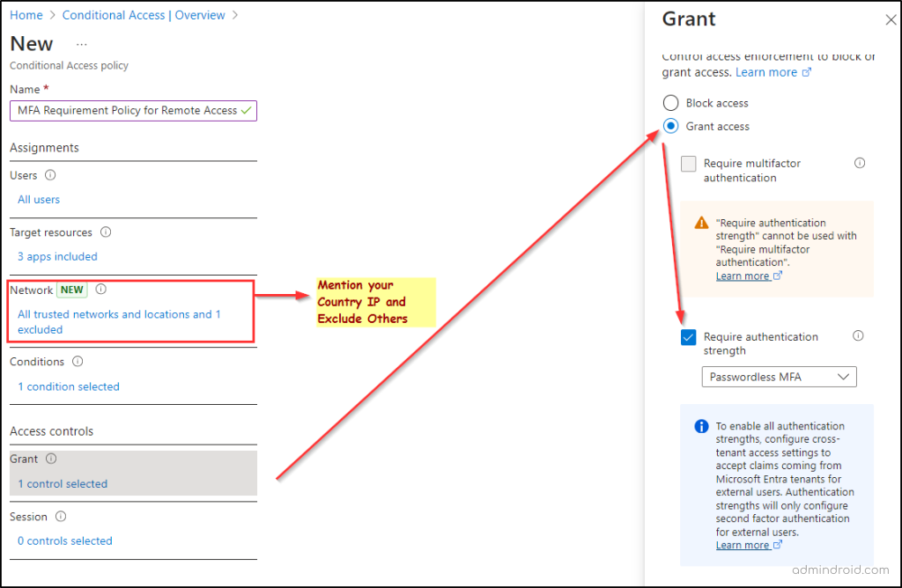Screen dimensions: 902x588
Task: Enable the Require multifactor authentication checkbox
Action: [688, 164]
